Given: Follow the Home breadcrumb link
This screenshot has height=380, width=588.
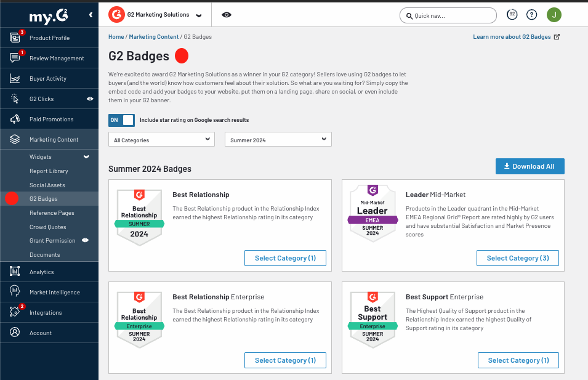Looking at the screenshot, I should pyautogui.click(x=116, y=37).
